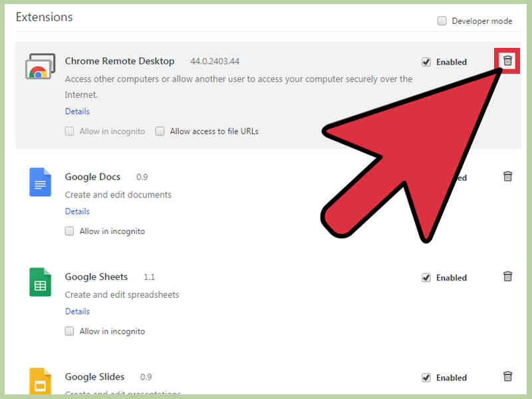Allow Google Docs in incognito
The width and height of the screenshot is (532, 399).
point(69,231)
